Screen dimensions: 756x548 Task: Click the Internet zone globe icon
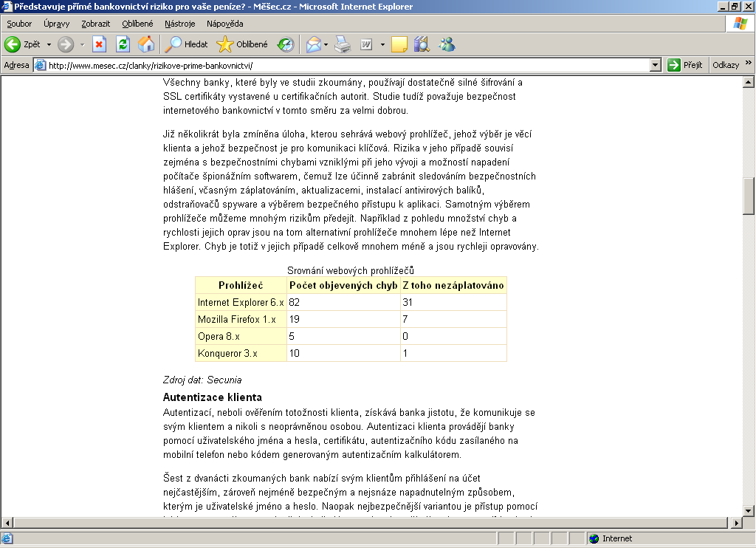click(x=594, y=538)
